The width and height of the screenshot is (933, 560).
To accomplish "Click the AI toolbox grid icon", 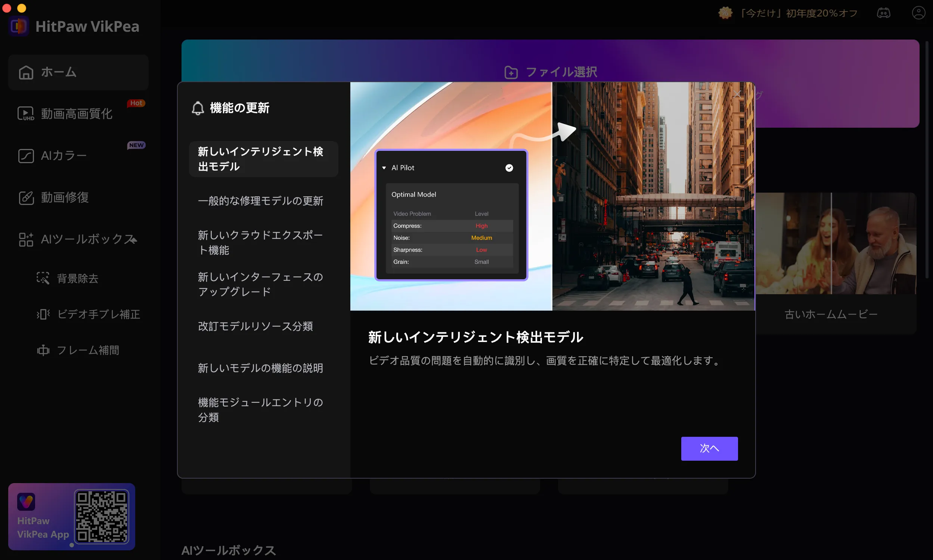I will pos(26,240).
